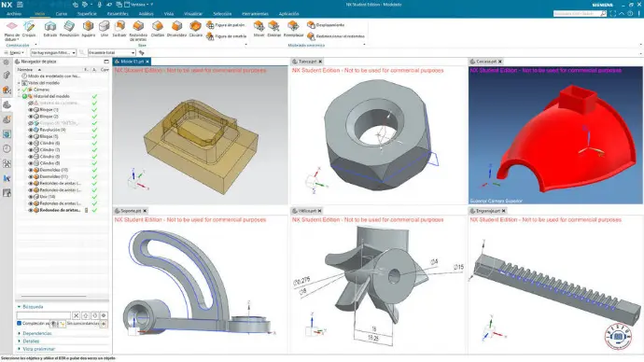
Task: Collapse the Búsqueda section
Action: (20, 307)
